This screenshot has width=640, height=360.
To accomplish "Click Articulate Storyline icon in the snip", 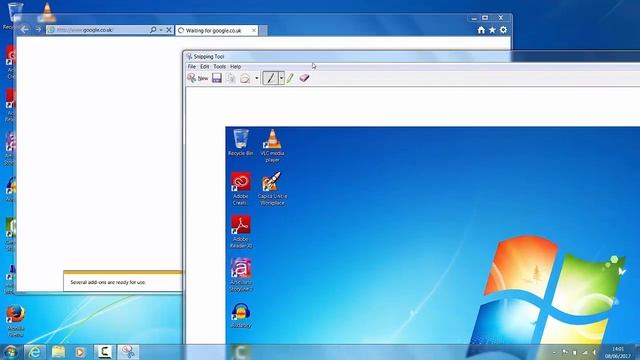I will tap(241, 275).
